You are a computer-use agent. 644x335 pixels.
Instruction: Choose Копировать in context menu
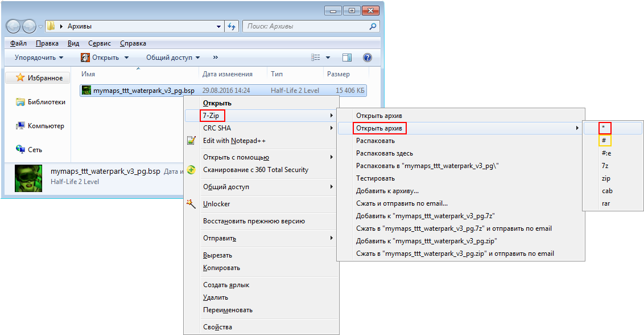coord(261,268)
